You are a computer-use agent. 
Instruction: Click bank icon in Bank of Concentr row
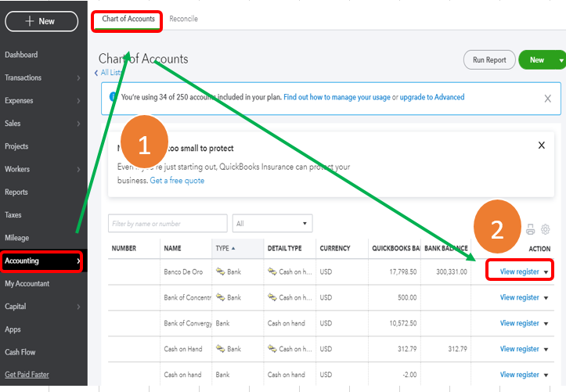point(220,297)
